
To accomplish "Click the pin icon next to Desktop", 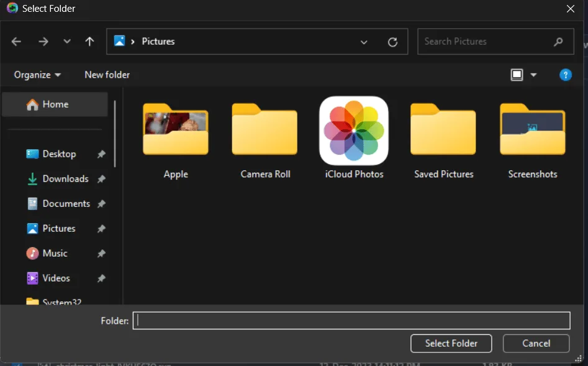I will [x=101, y=154].
